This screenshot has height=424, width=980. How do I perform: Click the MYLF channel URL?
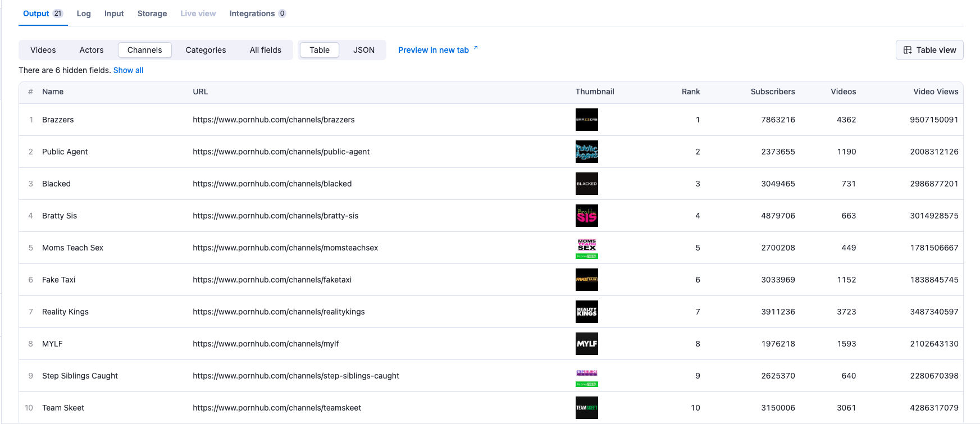pos(266,344)
